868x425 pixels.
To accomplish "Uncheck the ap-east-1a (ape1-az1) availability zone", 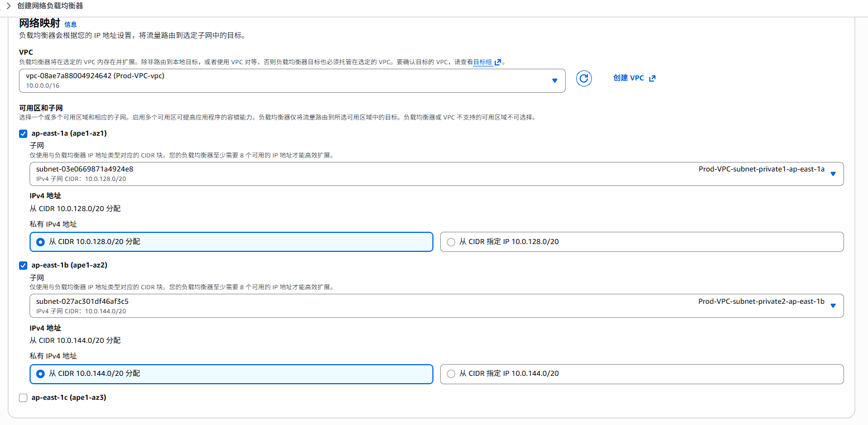I will [23, 134].
